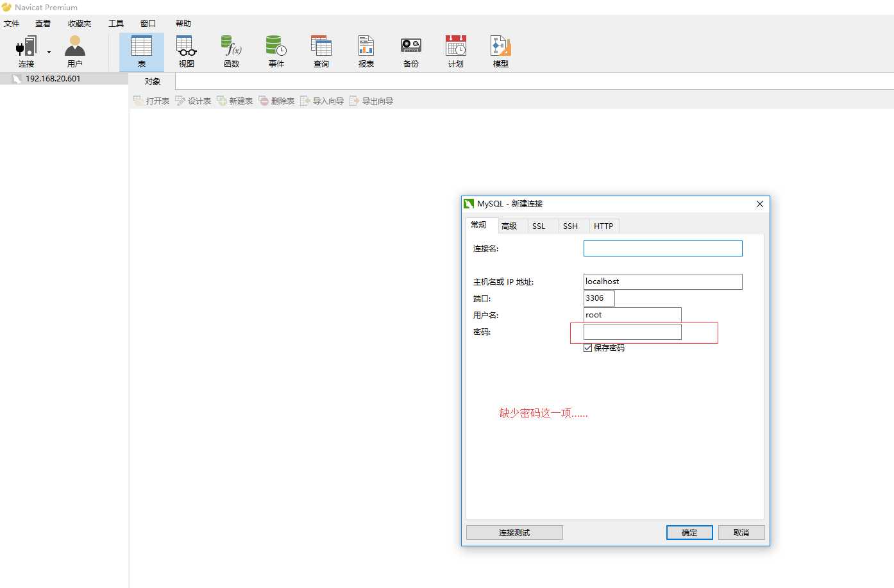
Task: Close the MySQL New Connection dialog
Action: [760, 204]
